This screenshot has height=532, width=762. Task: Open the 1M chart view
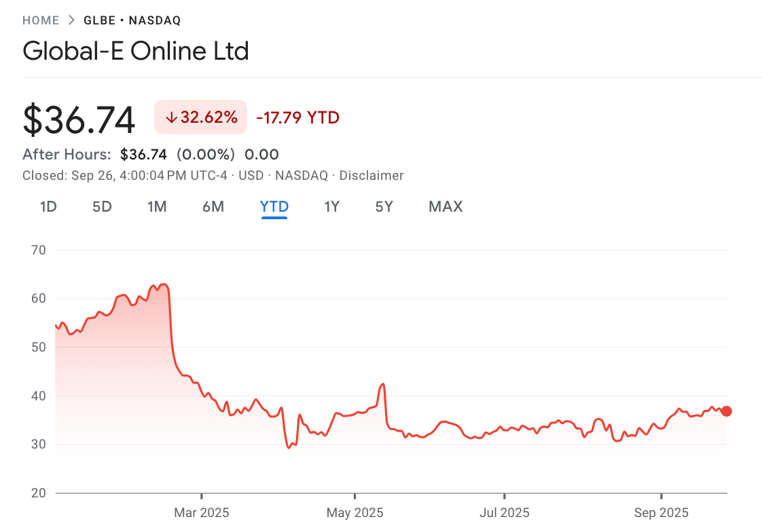[x=157, y=206]
